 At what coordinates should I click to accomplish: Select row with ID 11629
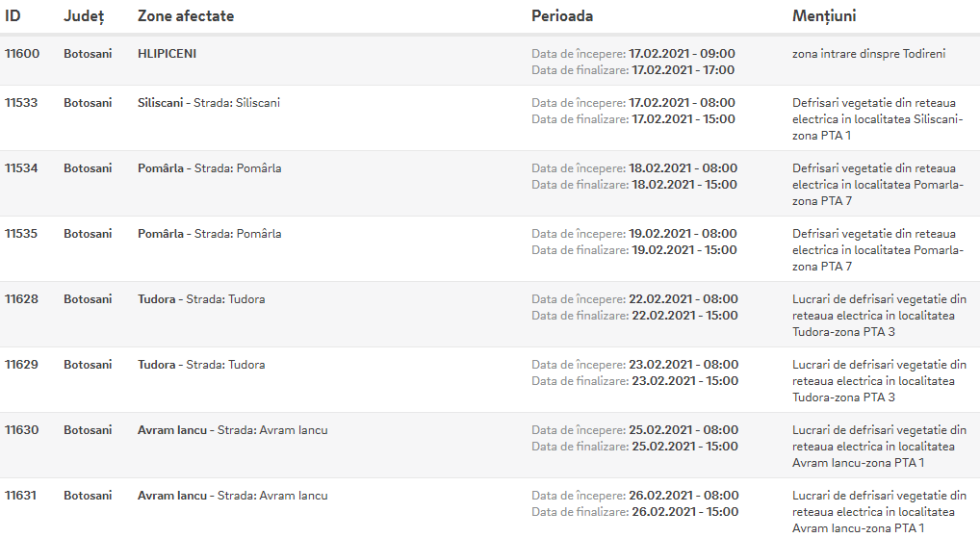(490, 380)
